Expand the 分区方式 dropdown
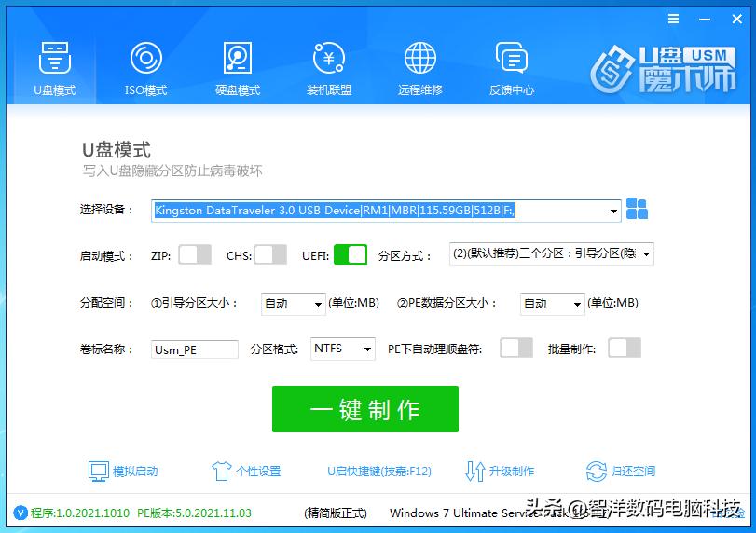 click(552, 253)
